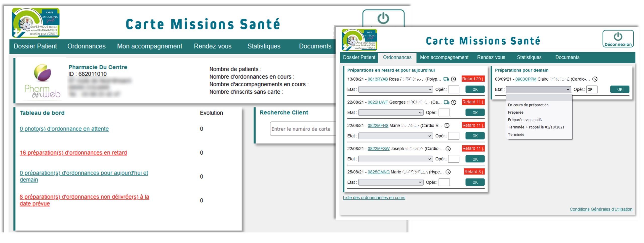The height and width of the screenshot is (243, 644).
Task: Click the clock icon next to Mario 0825GMNQ
Action: click(x=448, y=172)
